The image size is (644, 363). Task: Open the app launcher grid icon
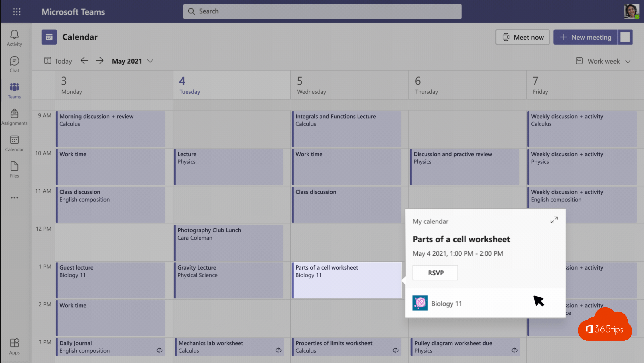tap(17, 11)
